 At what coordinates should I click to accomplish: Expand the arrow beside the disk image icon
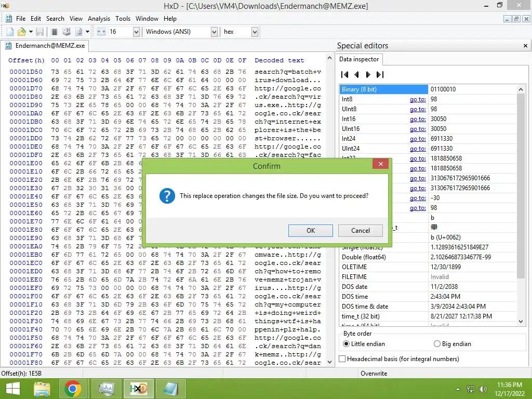pyautogui.click(x=87, y=32)
